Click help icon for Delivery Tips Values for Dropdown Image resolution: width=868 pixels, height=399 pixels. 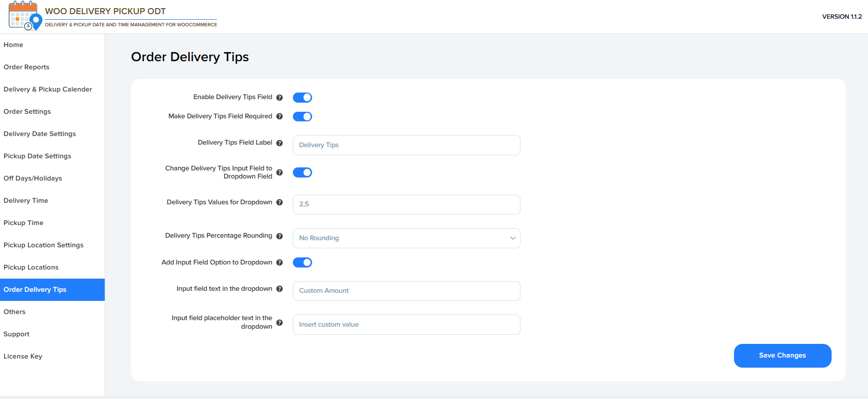(279, 202)
